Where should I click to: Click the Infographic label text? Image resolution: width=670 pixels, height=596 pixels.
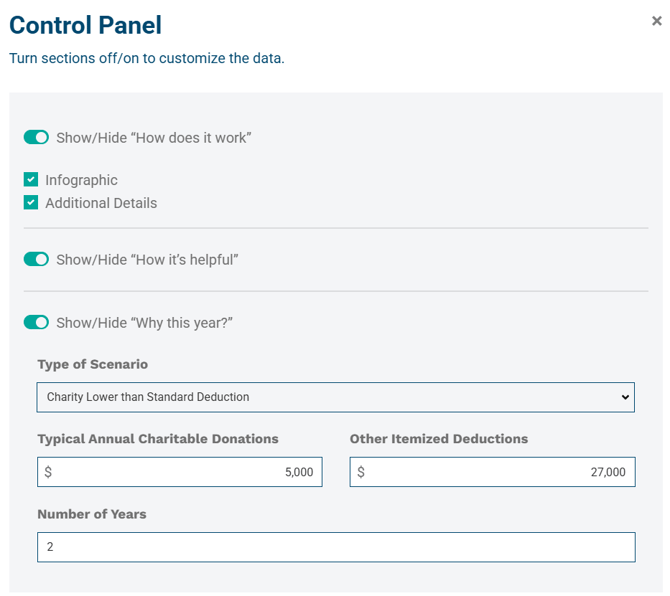81,180
